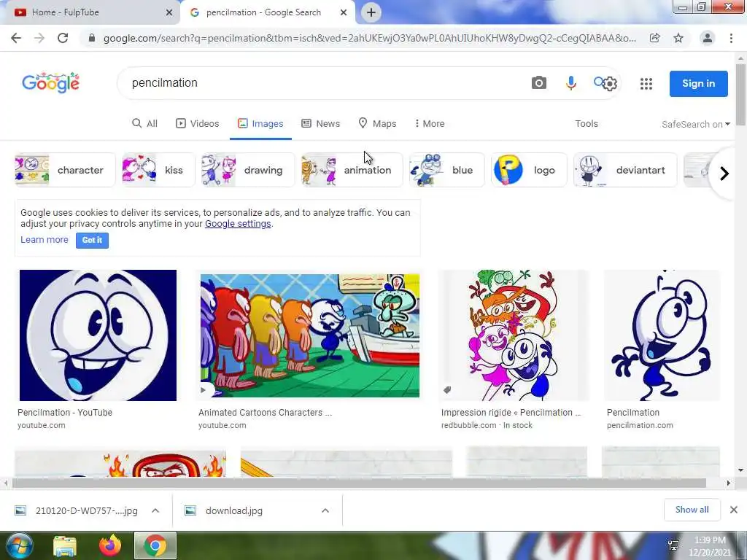Click the horizontal scrollbar thumb
This screenshot has width=747, height=560.
click(x=359, y=483)
